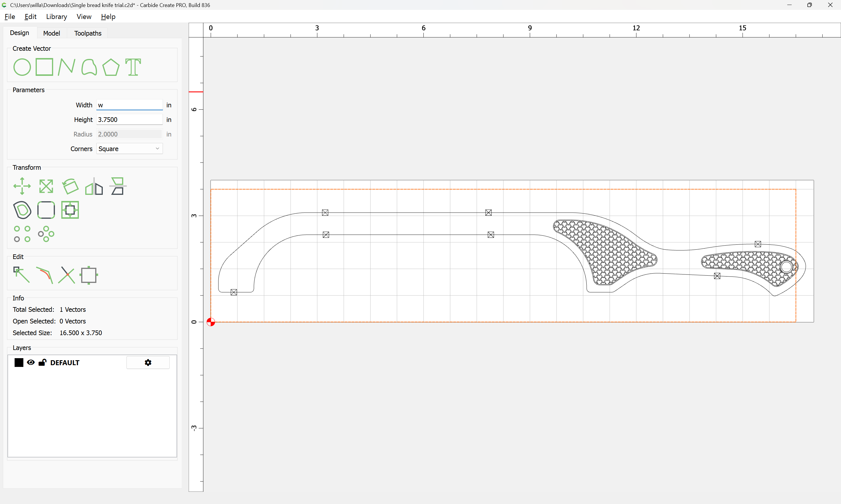This screenshot has height=504, width=841.
Task: Open the Rotate transform tool
Action: (70, 186)
